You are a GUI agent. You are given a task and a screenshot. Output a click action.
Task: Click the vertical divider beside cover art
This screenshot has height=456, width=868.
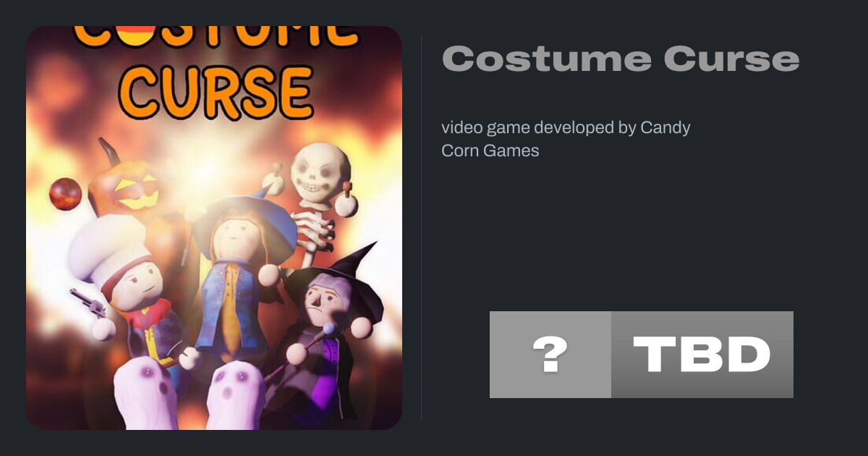pyautogui.click(x=421, y=227)
